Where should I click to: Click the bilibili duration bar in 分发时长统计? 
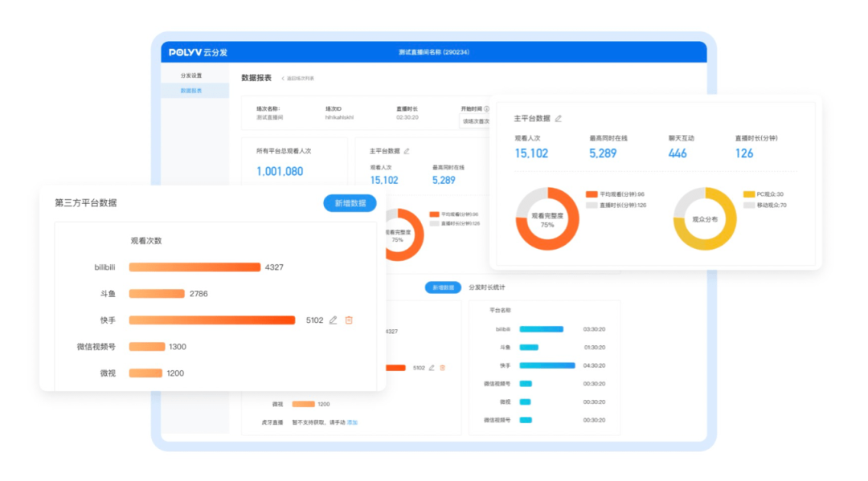click(x=540, y=329)
